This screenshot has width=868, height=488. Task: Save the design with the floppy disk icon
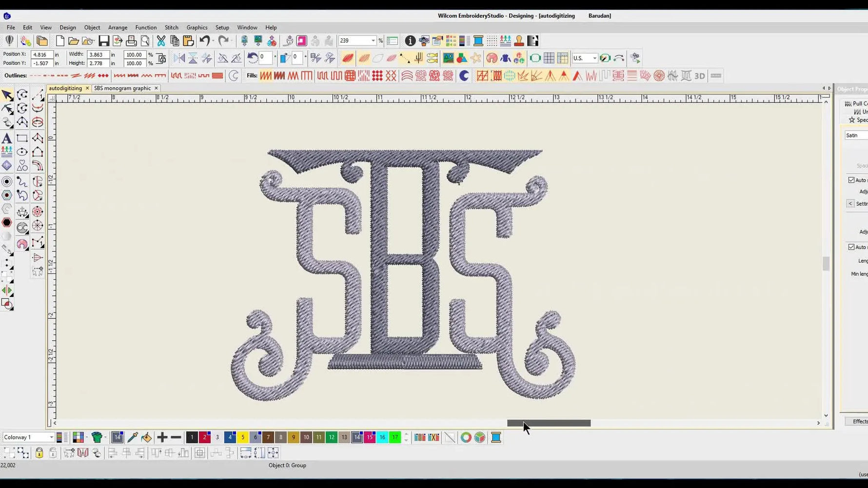click(x=104, y=41)
